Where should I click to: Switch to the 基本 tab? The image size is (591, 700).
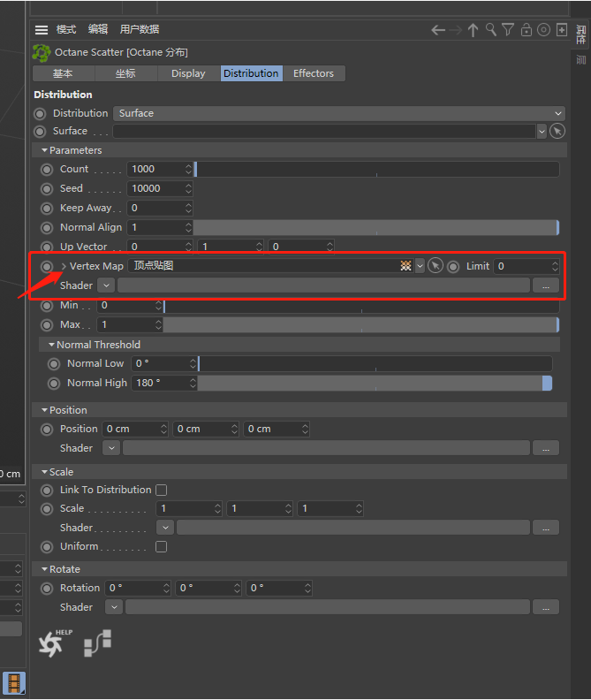click(x=63, y=73)
